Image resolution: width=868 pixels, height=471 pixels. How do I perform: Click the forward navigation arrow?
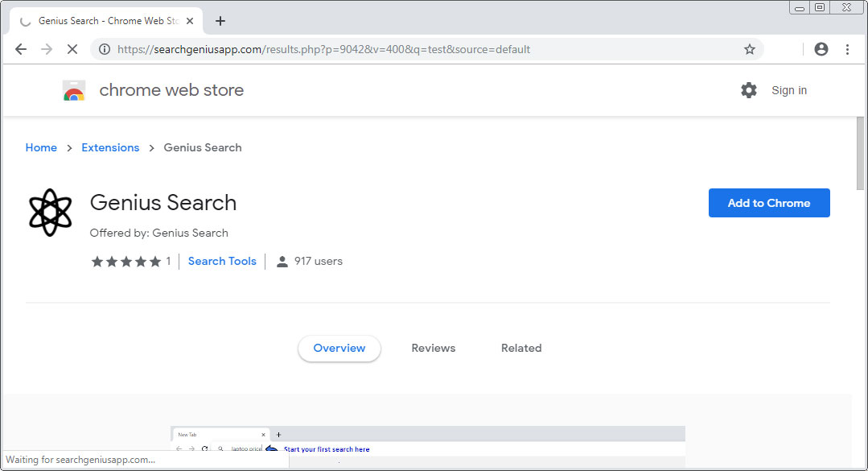click(46, 49)
